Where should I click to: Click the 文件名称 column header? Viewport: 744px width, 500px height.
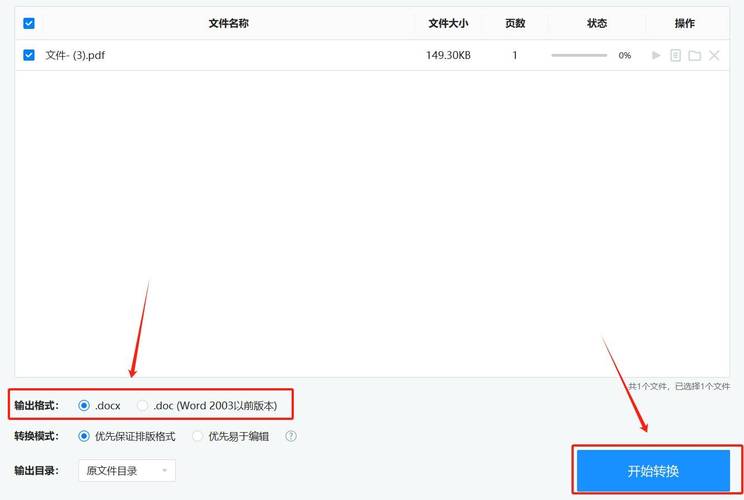coord(229,23)
